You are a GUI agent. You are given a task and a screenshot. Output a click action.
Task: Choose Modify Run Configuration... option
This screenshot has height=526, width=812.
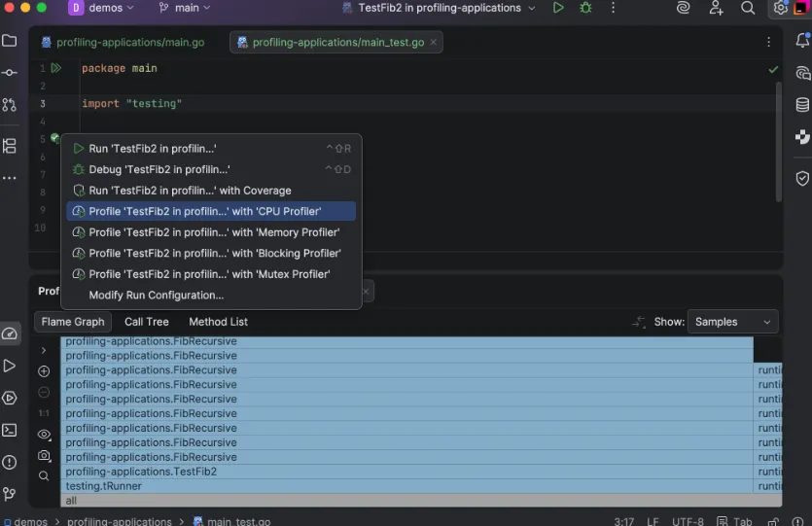[156, 296]
